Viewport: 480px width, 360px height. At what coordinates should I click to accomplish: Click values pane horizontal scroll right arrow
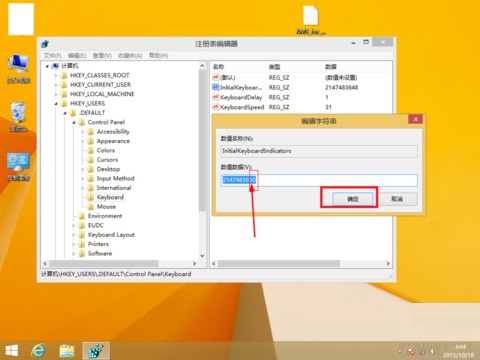click(388, 264)
